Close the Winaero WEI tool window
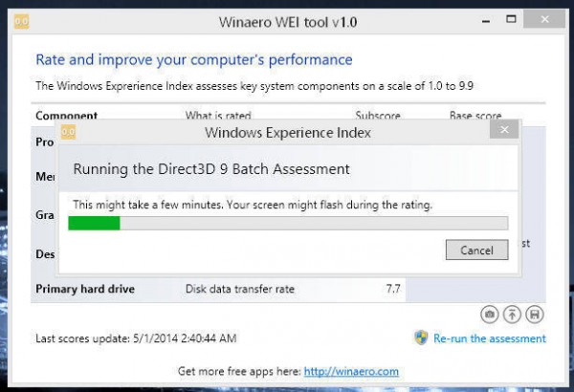Viewport: 574px width, 392px height. pos(544,19)
